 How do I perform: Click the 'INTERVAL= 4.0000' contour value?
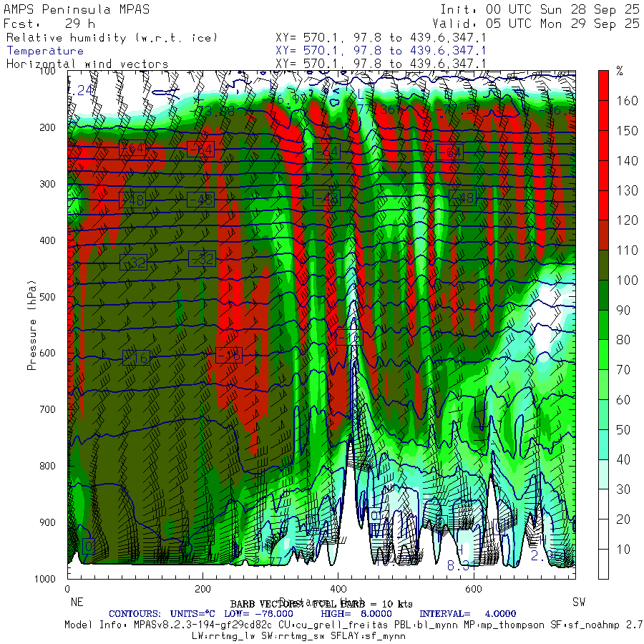click(x=468, y=614)
